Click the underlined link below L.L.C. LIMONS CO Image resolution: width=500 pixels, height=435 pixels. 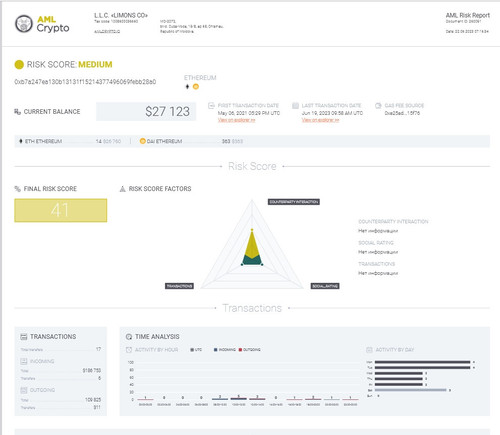[x=107, y=32]
